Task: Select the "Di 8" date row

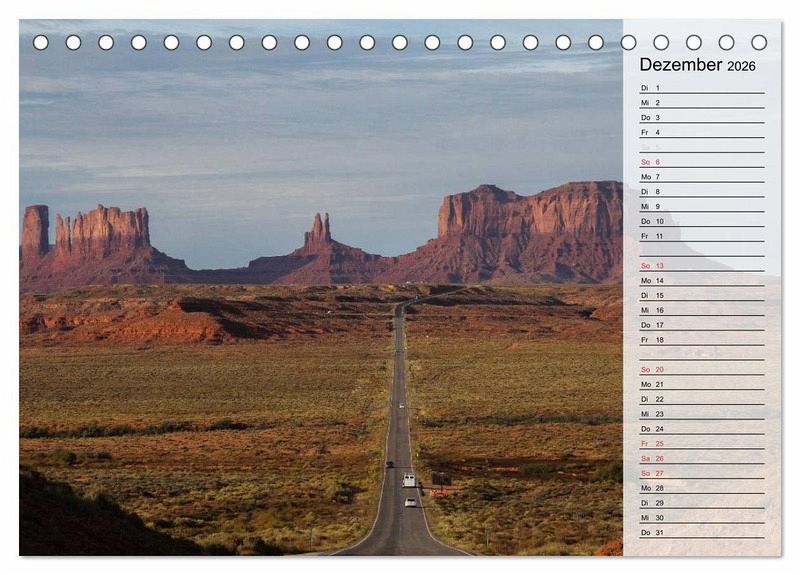Action: coord(702,191)
